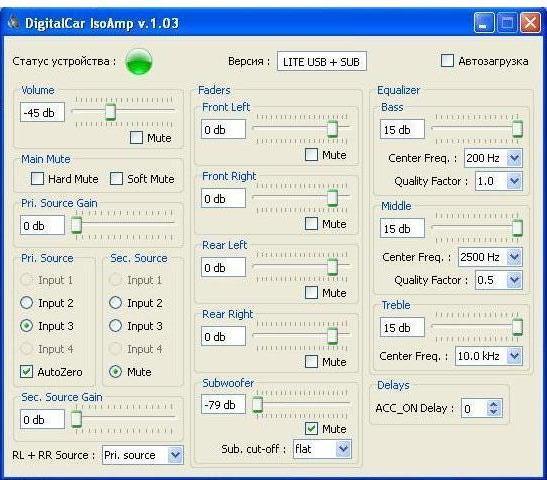Screen dimensions: 547x480
Task: Open the Bass Center Freq. dropdown
Action: pyautogui.click(x=514, y=158)
